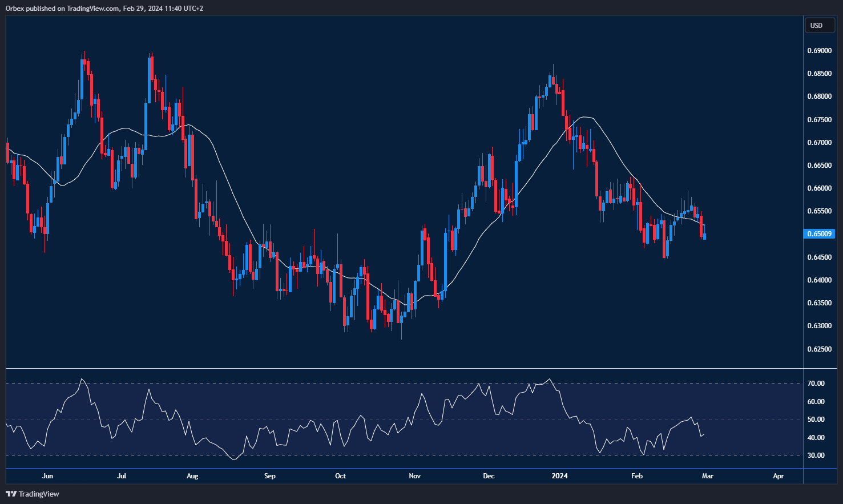The image size is (843, 504).
Task: Select the Nov label on the time axis
Action: click(415, 476)
